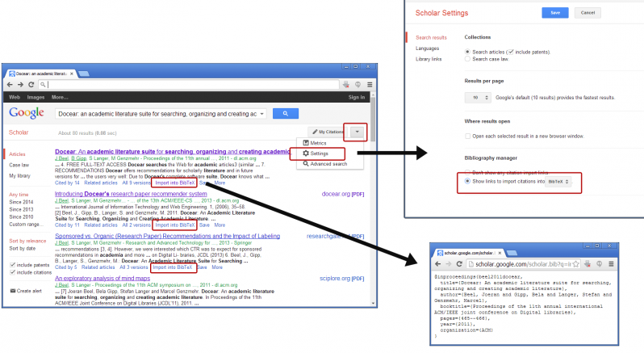Open the Docear academic literature suite result title

tap(173, 152)
